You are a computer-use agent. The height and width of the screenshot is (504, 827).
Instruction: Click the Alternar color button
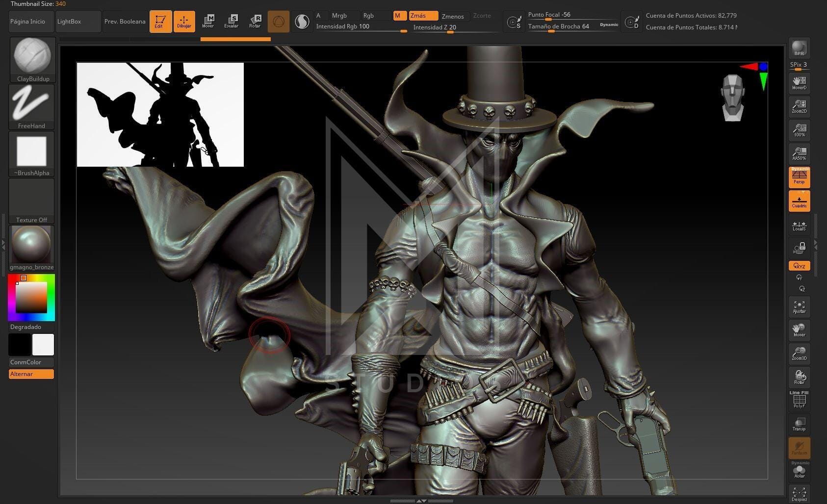[x=31, y=374]
